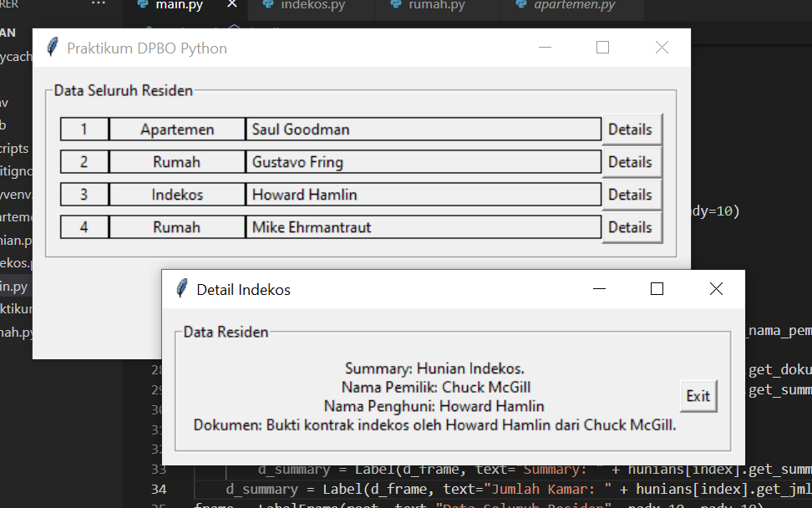Click the Python feather icon on Praktikum DPBO Python titlebar

tap(52, 48)
